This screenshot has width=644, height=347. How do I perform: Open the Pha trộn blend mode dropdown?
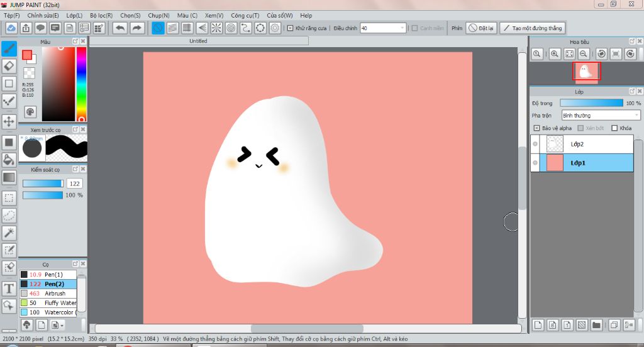[600, 116]
